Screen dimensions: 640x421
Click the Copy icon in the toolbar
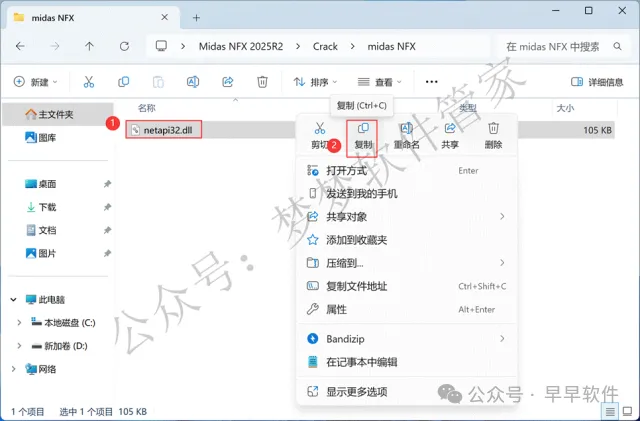[123, 82]
